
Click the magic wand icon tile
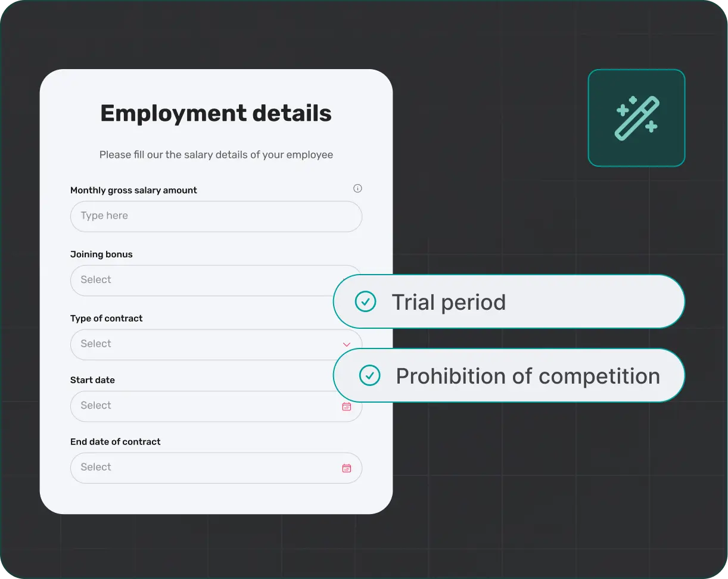tap(636, 118)
